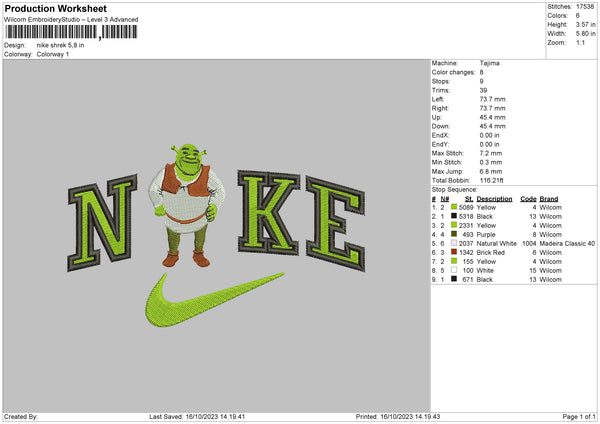Screen dimensions: 600x424
Task: Select the code '1004' in the Natural White row
Action: (x=529, y=243)
